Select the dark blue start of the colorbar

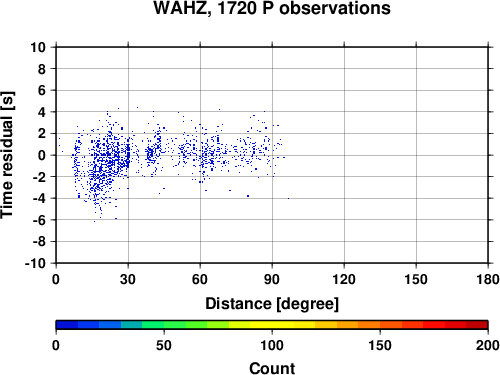pos(67,325)
